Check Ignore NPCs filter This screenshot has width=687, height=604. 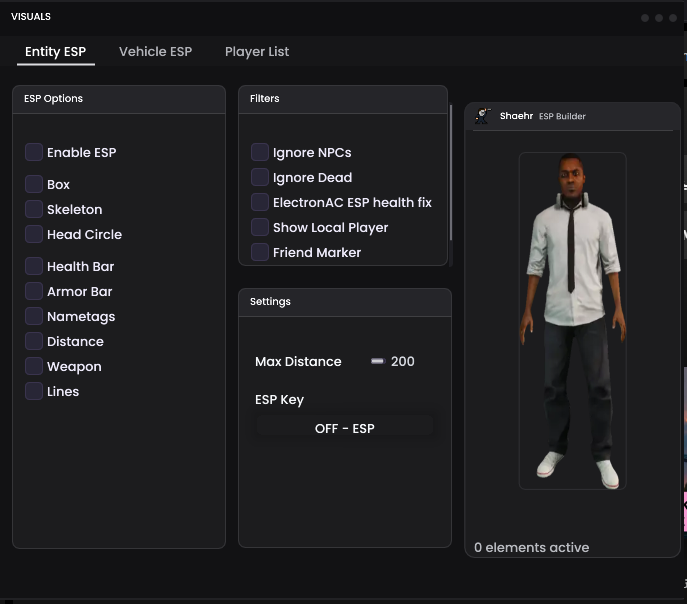tap(260, 152)
